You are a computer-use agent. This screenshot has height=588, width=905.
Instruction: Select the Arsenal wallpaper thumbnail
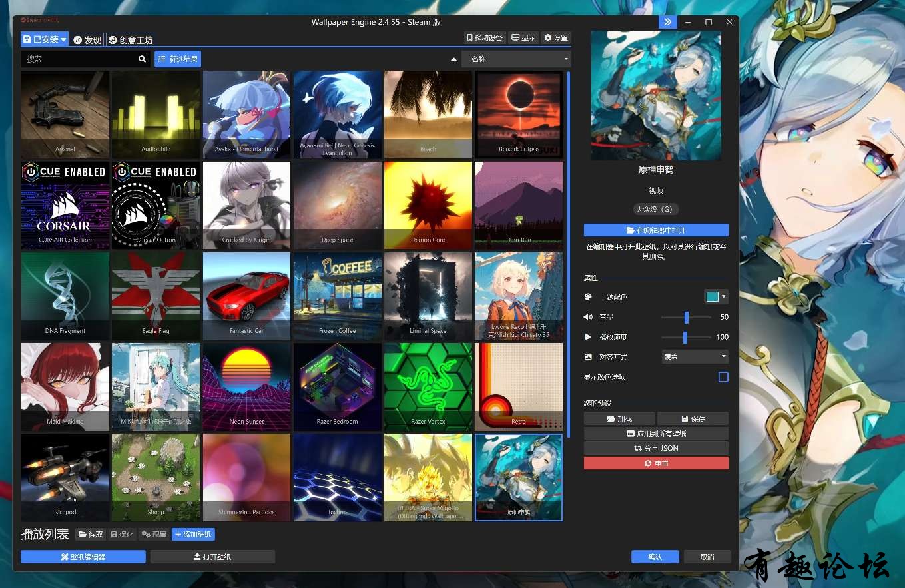tap(65, 115)
